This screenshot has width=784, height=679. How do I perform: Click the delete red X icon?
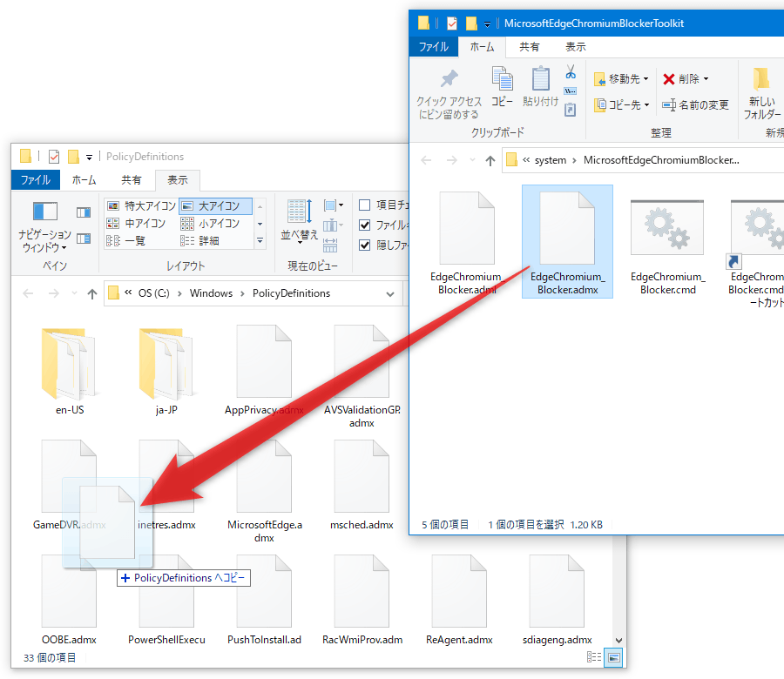[x=668, y=79]
